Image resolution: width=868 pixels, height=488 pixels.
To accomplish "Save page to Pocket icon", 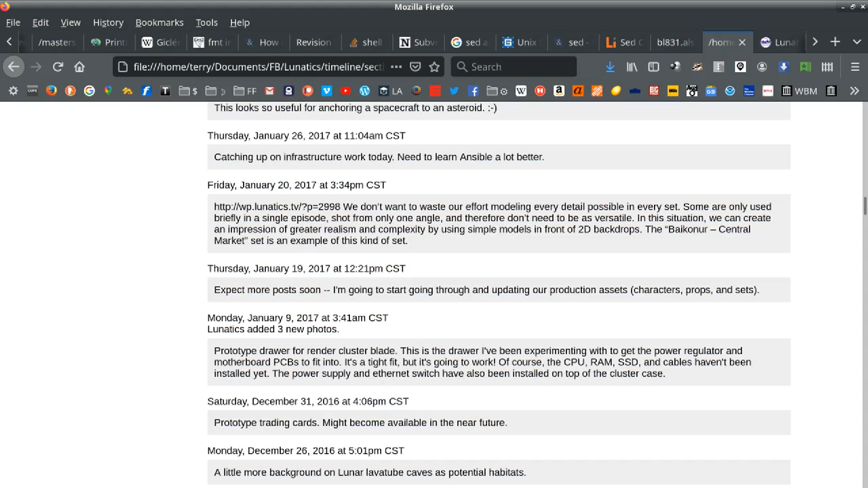I will tap(415, 67).
